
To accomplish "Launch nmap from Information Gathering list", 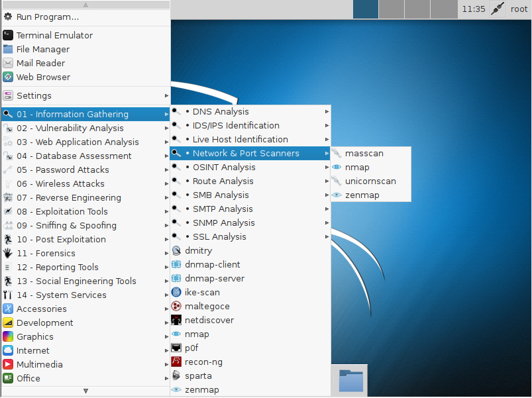I will click(250, 334).
